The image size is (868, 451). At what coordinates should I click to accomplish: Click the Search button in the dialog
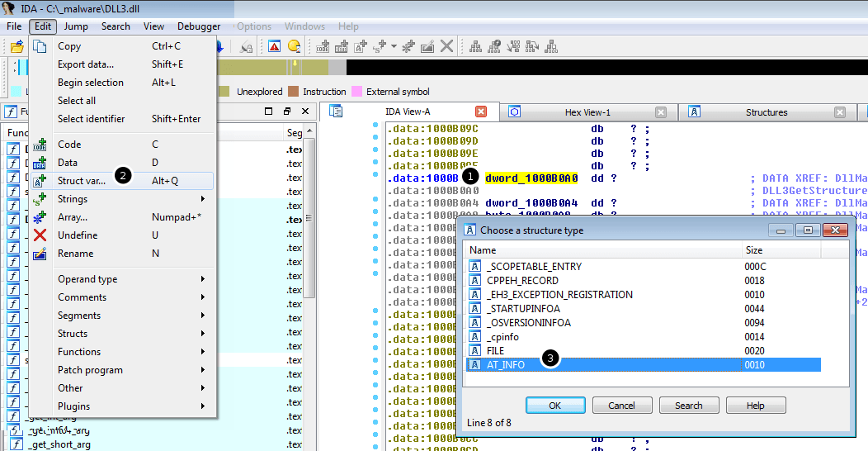[688, 406]
